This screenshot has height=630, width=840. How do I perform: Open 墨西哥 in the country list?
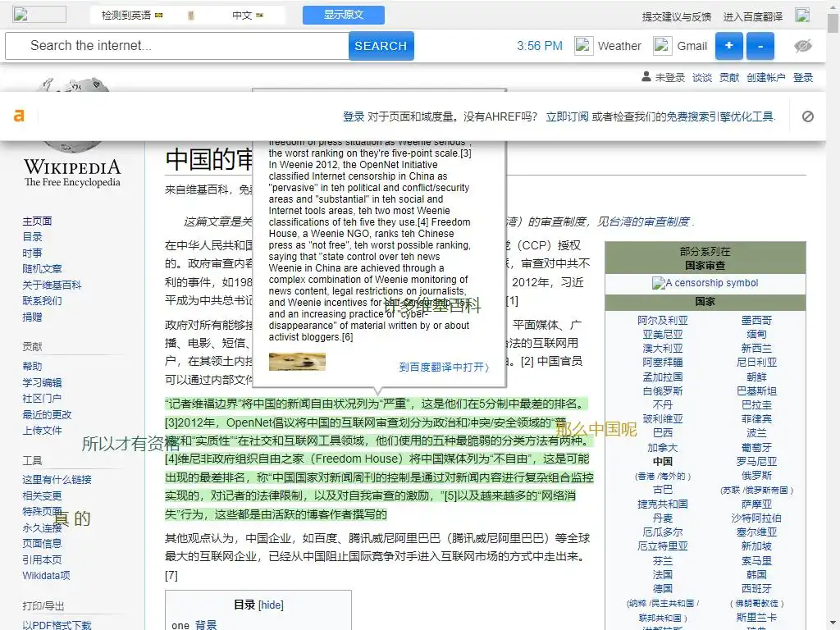756,321
